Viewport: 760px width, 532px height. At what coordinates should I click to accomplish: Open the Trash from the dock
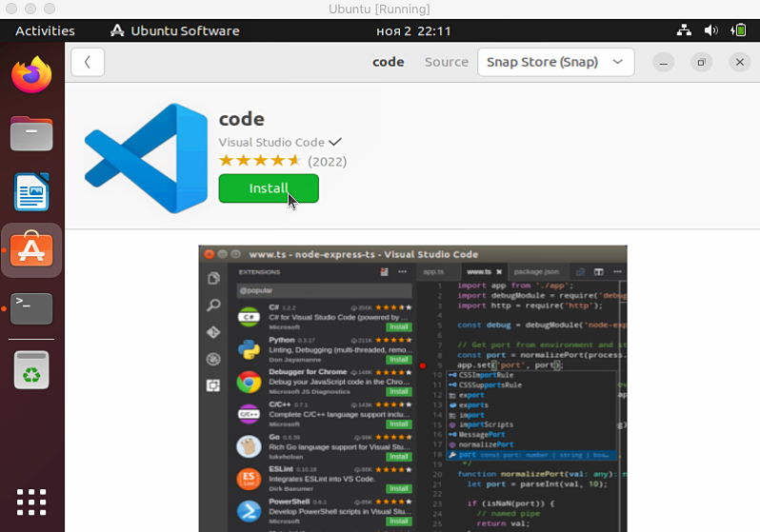click(x=31, y=370)
